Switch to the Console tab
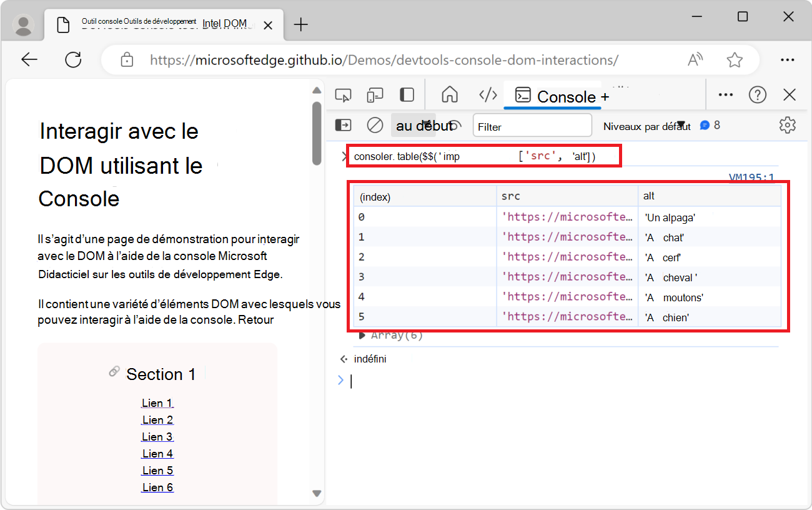This screenshot has width=812, height=510. click(x=553, y=96)
